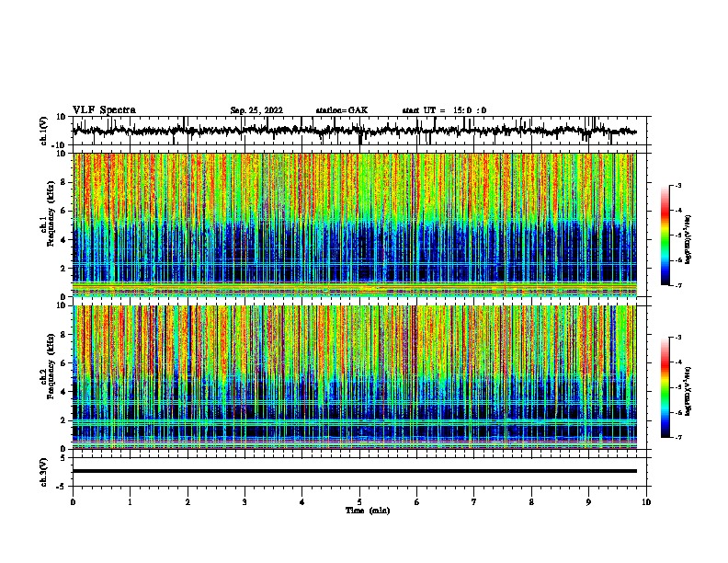Click the "-7" value on ch.2 color scale

pyautogui.click(x=677, y=437)
